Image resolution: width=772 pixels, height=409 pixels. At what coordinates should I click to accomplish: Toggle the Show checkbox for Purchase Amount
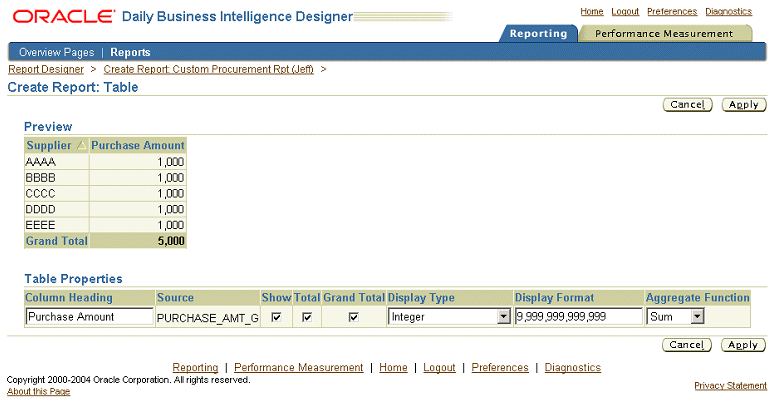point(276,317)
